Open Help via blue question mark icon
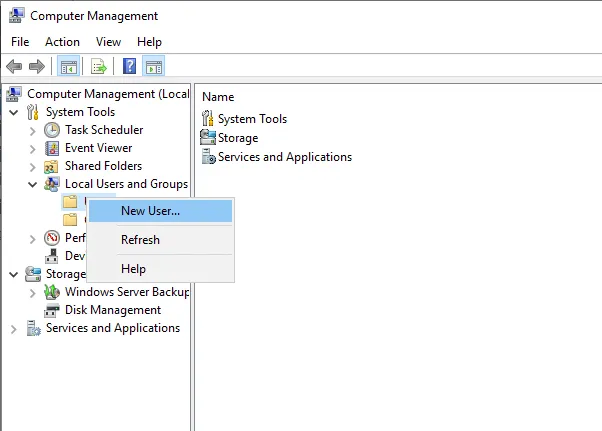 (129, 66)
